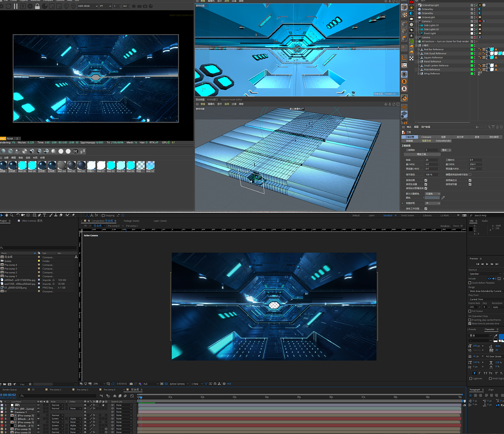Click the magnet snap icon in Cinema 4D palette
Viewport: 504px width, 434px height.
point(404,98)
